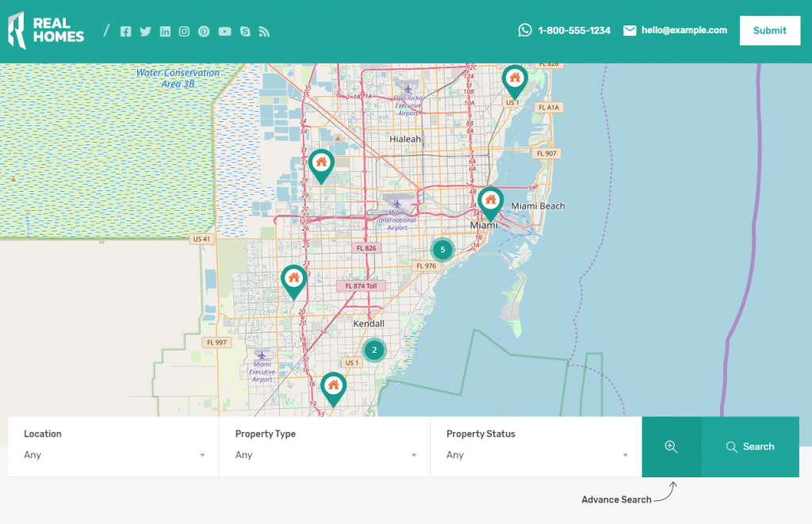Click the Miami Beach map label
Image resolution: width=812 pixels, height=524 pixels.
pos(538,206)
